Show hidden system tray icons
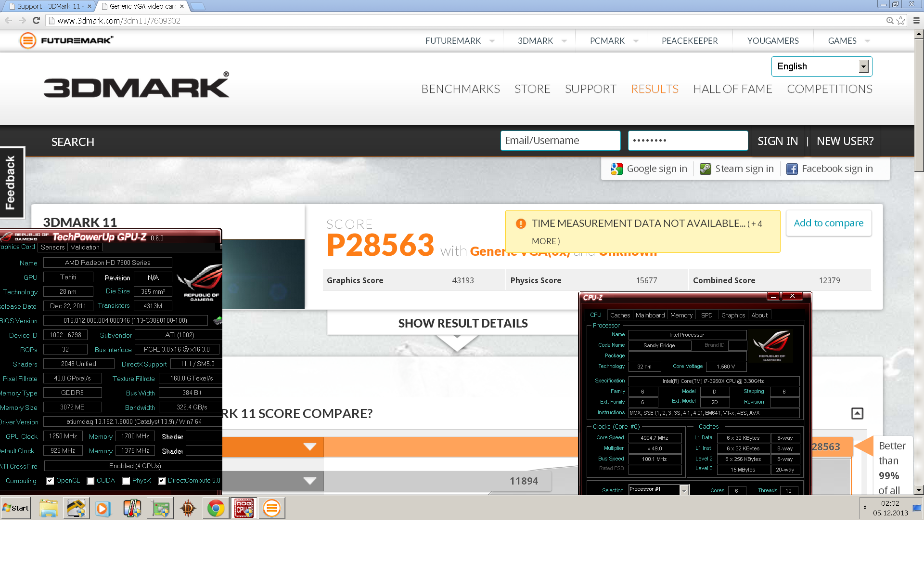924x578 pixels. (865, 508)
